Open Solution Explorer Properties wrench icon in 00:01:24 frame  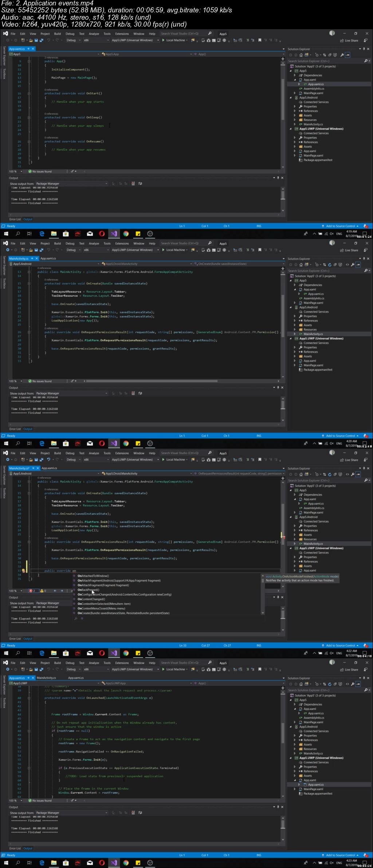342,55
